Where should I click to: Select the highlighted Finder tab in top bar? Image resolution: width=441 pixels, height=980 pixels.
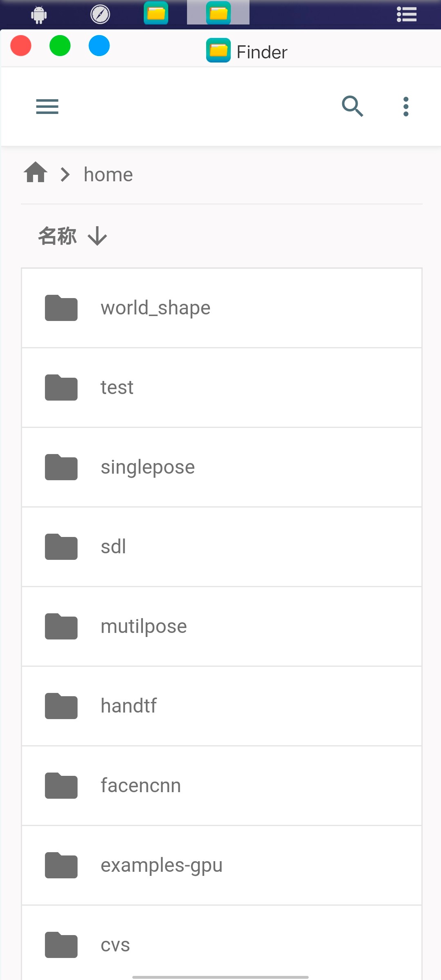click(x=218, y=13)
